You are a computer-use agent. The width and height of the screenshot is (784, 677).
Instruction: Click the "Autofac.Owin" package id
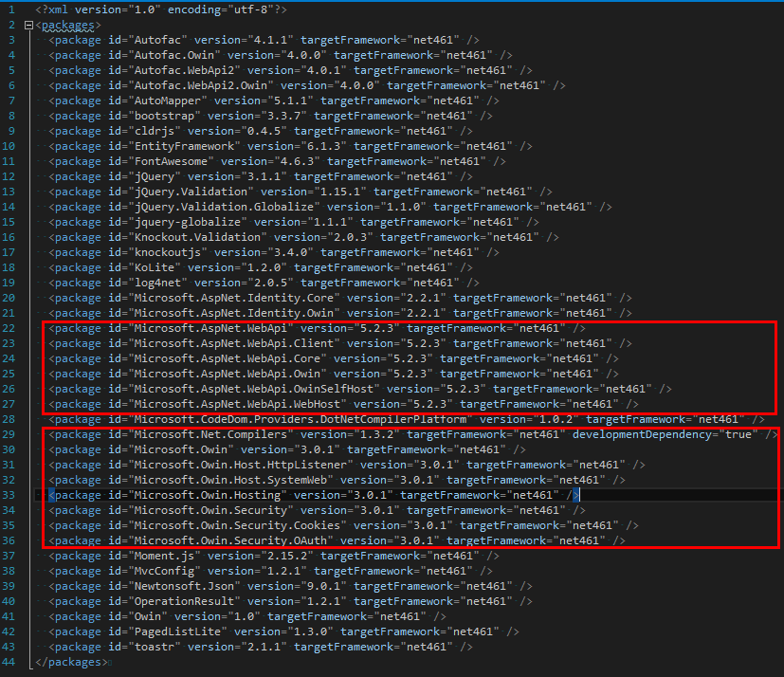(174, 55)
